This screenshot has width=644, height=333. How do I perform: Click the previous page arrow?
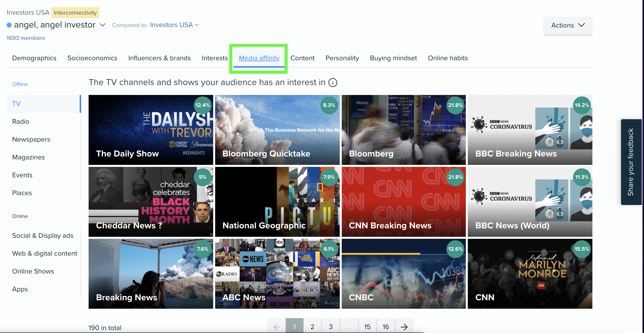(x=276, y=327)
